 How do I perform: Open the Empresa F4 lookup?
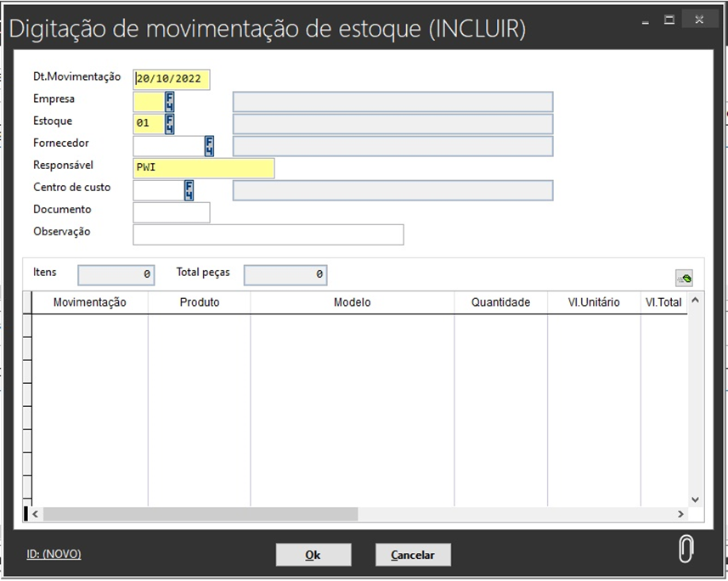(x=170, y=102)
